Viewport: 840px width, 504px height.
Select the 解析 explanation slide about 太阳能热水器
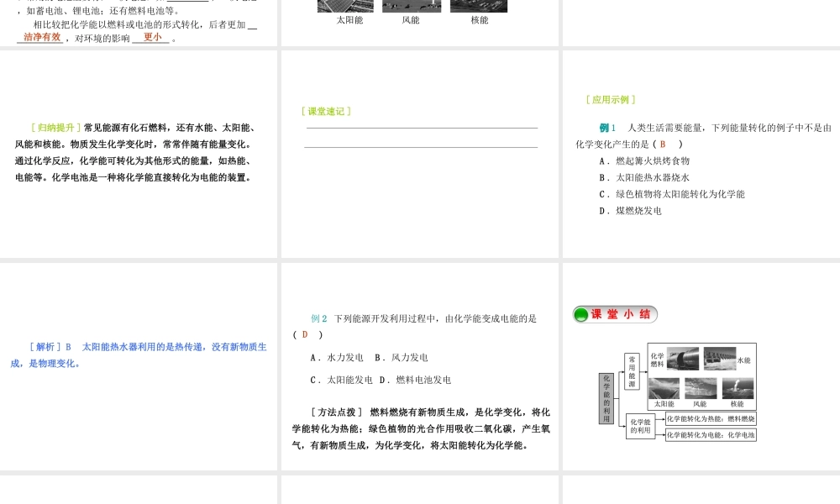(x=139, y=366)
